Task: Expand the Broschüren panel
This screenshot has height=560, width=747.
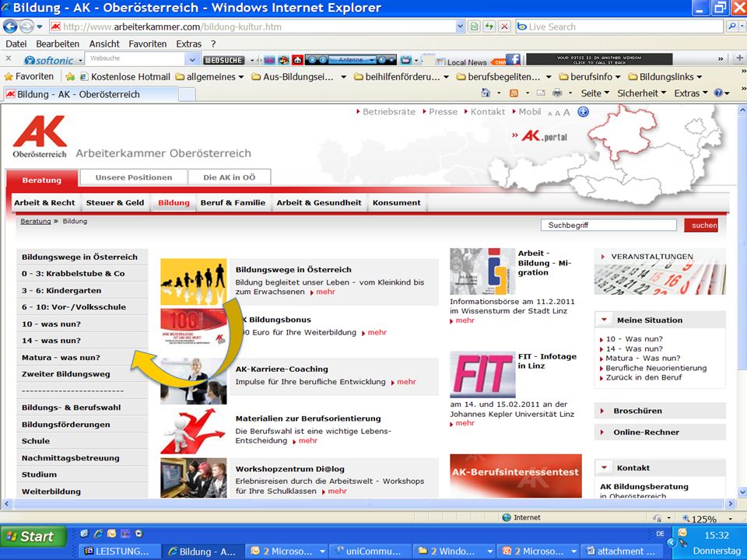Action: click(660, 411)
